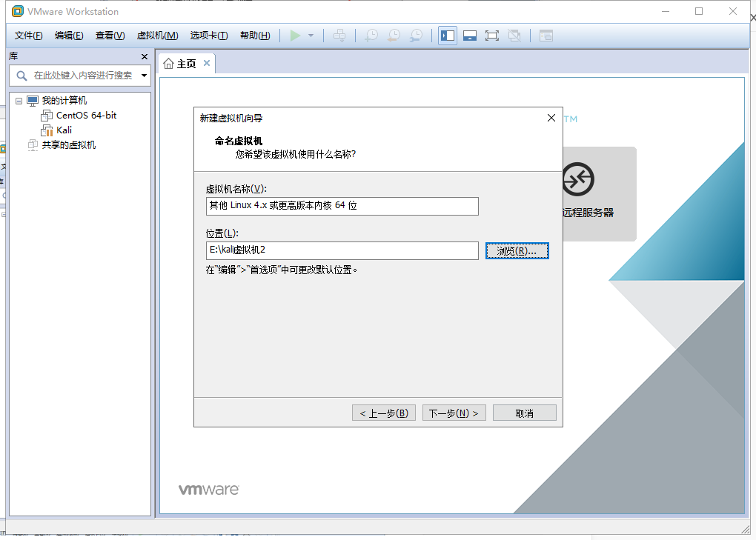Open the 文件(F) menu

click(28, 36)
